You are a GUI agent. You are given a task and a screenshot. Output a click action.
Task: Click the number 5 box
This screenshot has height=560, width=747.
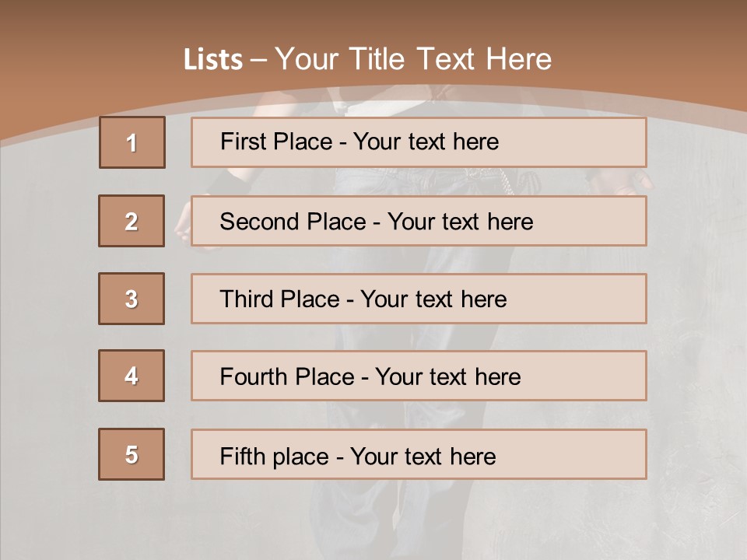coord(132,454)
